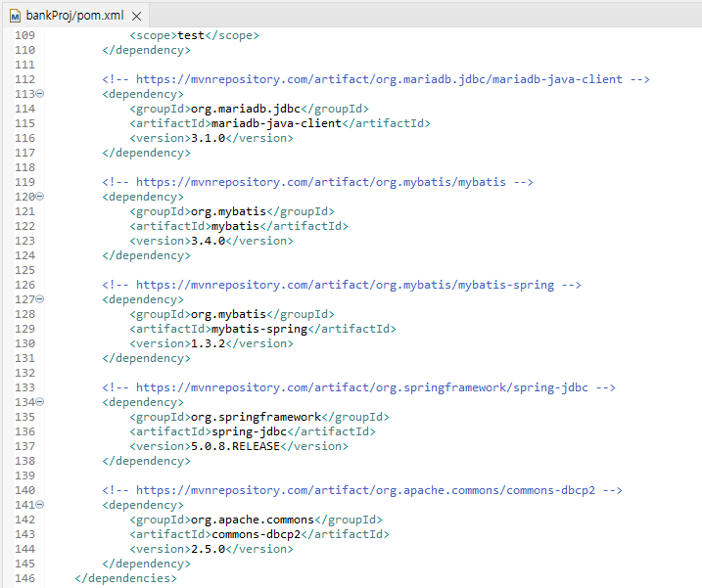Collapse the dependency block at line 141
702x588 pixels.
[40, 504]
